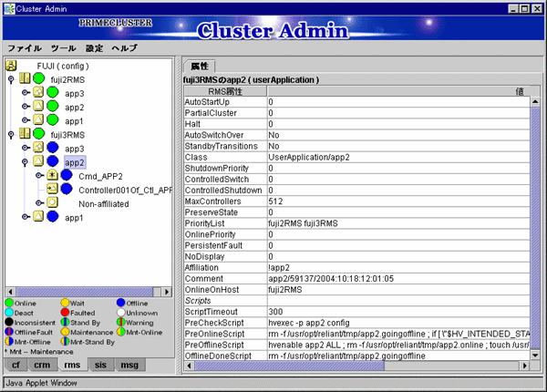Screen dimensions: 547x392
Task: Expand app1 under fuji3RMS
Action: (x=26, y=217)
